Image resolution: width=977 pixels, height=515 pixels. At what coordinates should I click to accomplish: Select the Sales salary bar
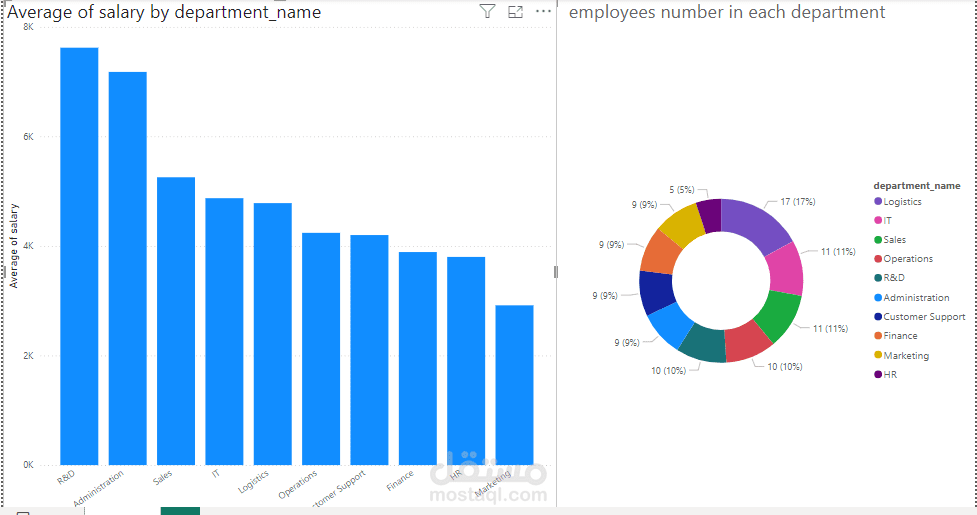click(176, 321)
